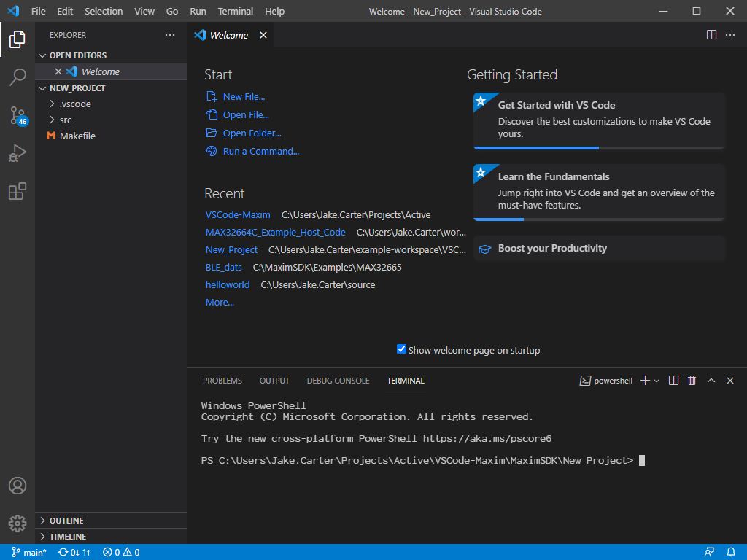Split the editor to the right
The width and height of the screenshot is (747, 560).
711,35
